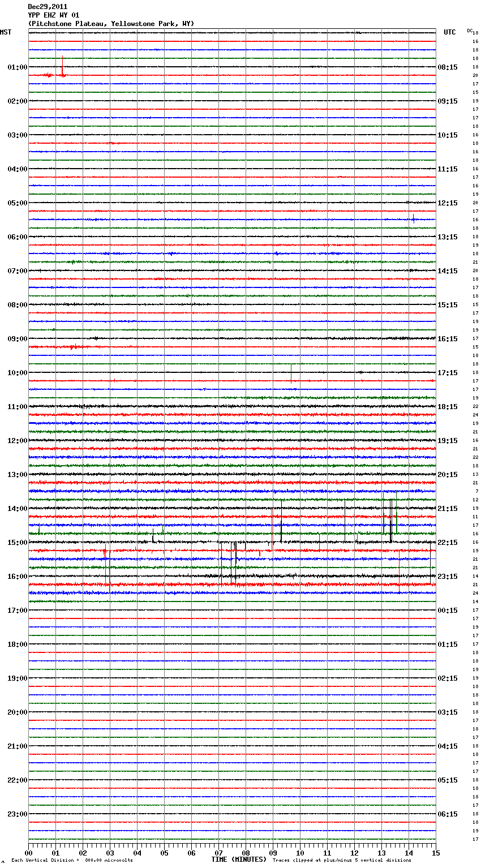481x868 pixels.
Task: Select the station code YPP EHZ WY 01
Action: click(54, 15)
